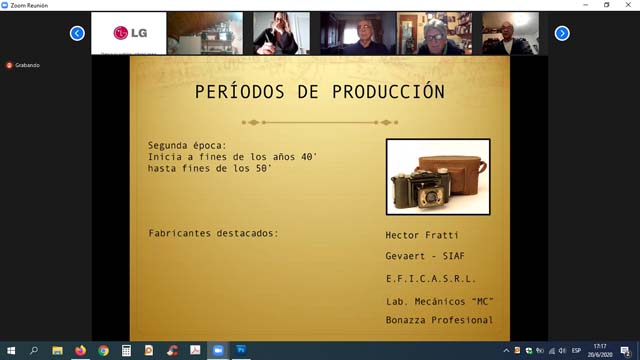Open File Explorer from the taskbar
This screenshot has height=360, width=640.
click(58, 350)
